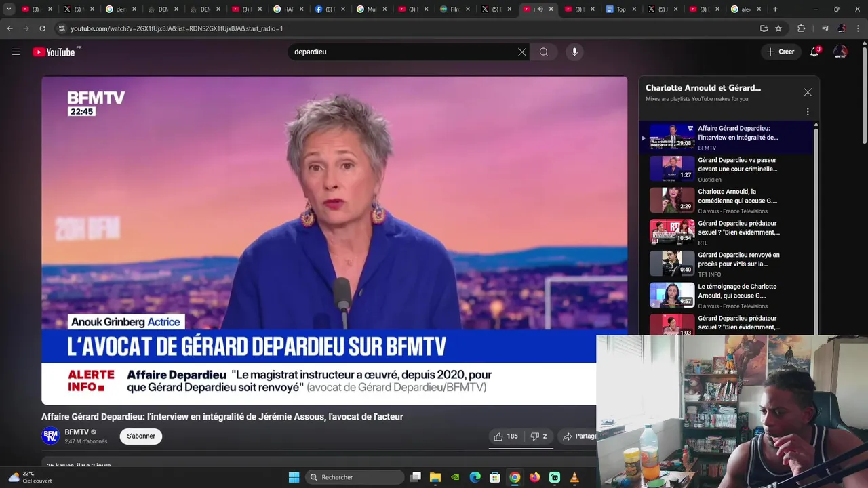Viewport: 868px width, 488px height.
Task: Open Chrome media controls icon
Action: pyautogui.click(x=825, y=28)
